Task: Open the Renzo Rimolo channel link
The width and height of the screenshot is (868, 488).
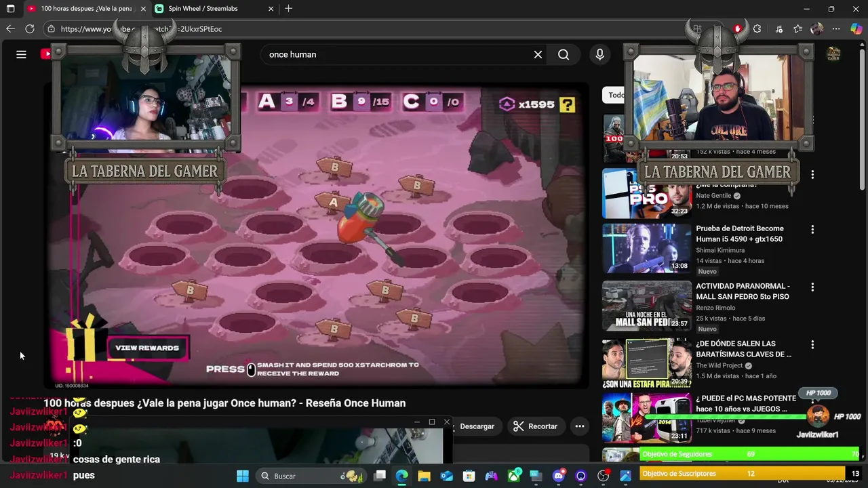Action: point(715,308)
